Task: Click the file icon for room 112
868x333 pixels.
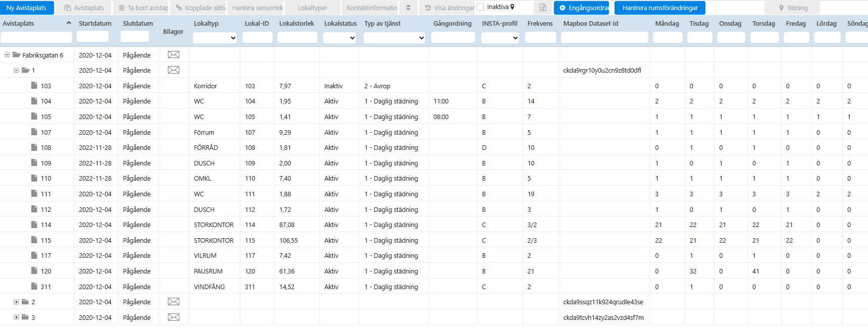Action: pos(34,209)
